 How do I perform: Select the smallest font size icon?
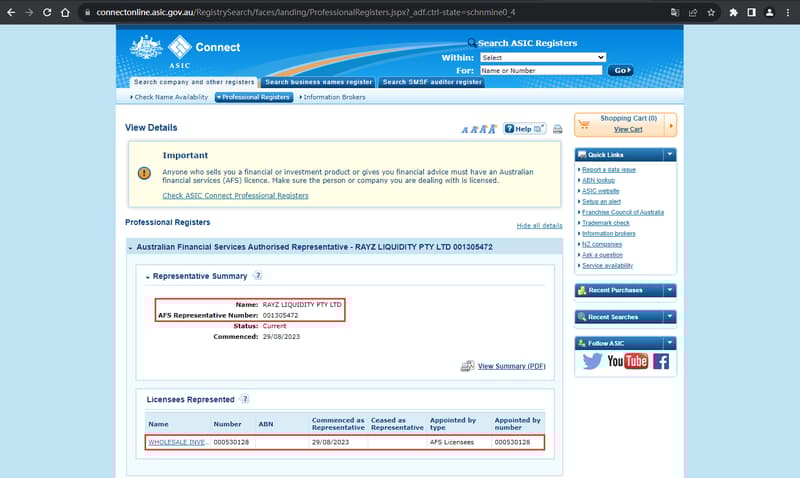[x=464, y=130]
